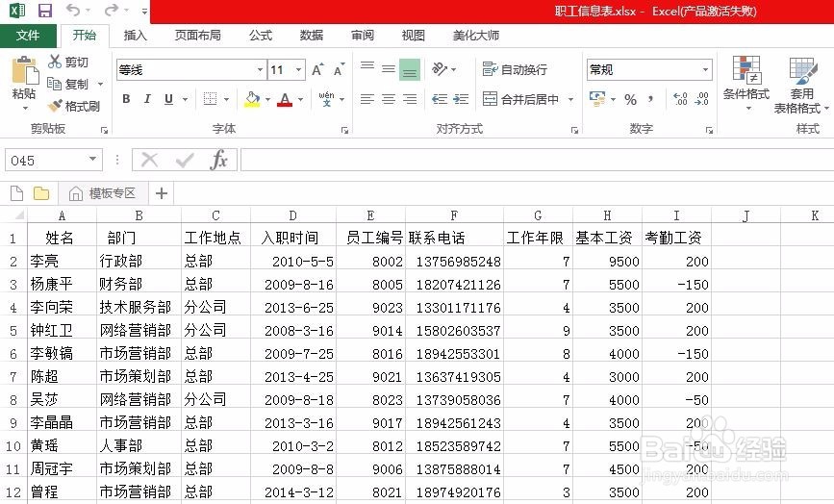Select cell with phone 13756985248
Viewport: 834px width, 504px height.
(x=454, y=261)
